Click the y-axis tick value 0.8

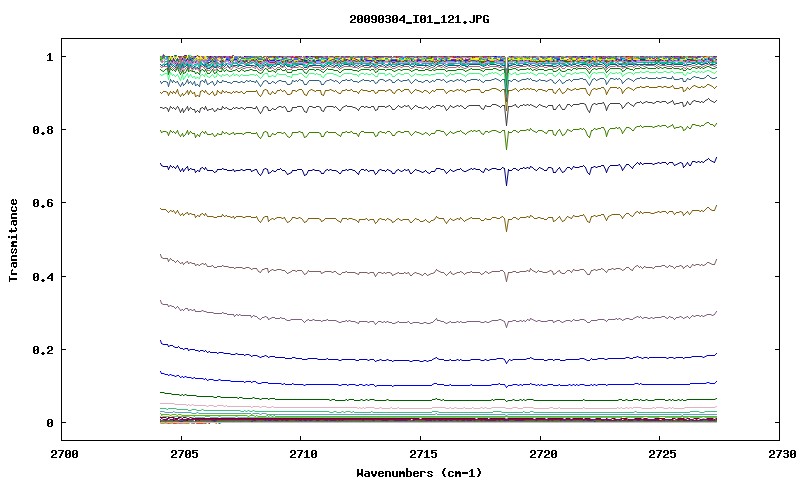coord(43,130)
